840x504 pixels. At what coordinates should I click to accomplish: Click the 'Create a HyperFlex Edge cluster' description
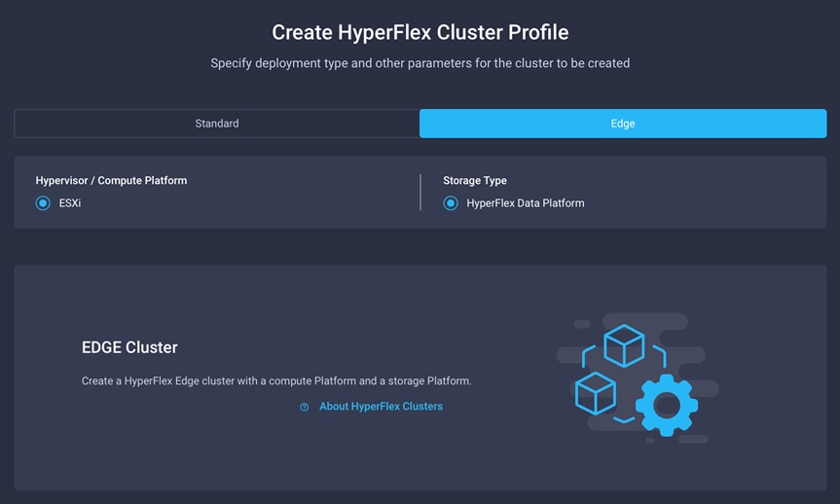tap(276, 381)
